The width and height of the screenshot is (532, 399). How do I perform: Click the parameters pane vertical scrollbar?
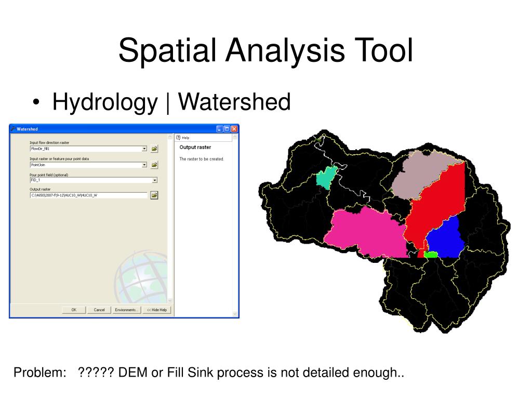pos(170,219)
